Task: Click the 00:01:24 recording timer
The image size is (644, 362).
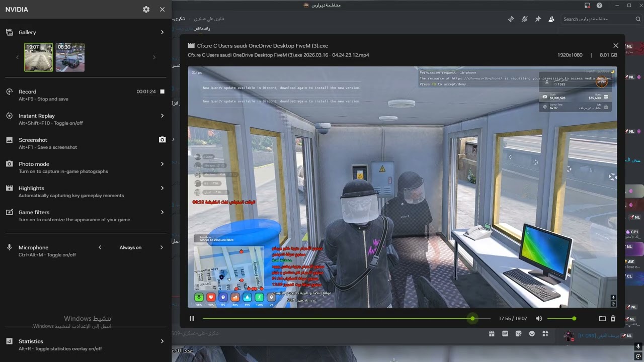Action: point(146,92)
